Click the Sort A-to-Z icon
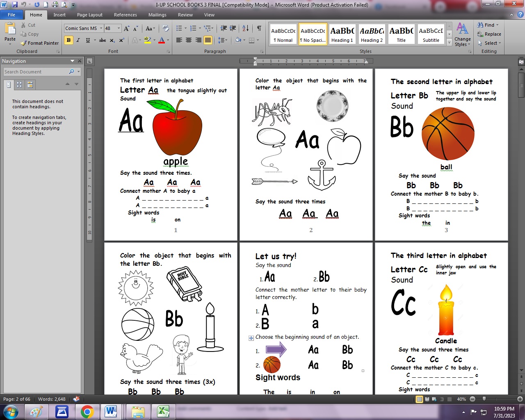Screen dimensions: 525x420 tap(245, 28)
